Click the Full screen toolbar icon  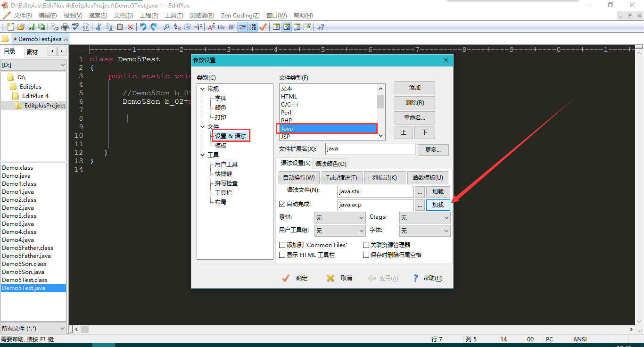(x=307, y=27)
